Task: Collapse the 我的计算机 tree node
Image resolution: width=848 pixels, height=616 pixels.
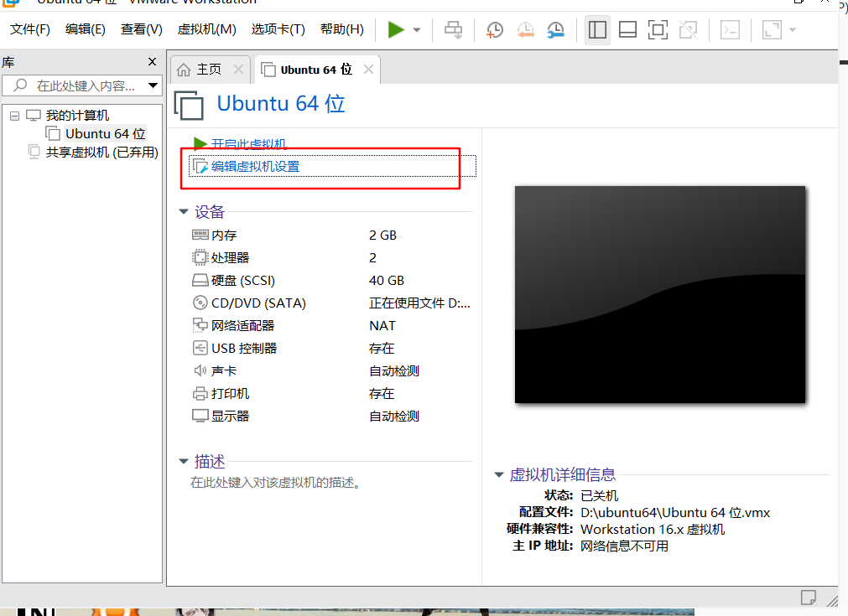Action: click(x=14, y=116)
